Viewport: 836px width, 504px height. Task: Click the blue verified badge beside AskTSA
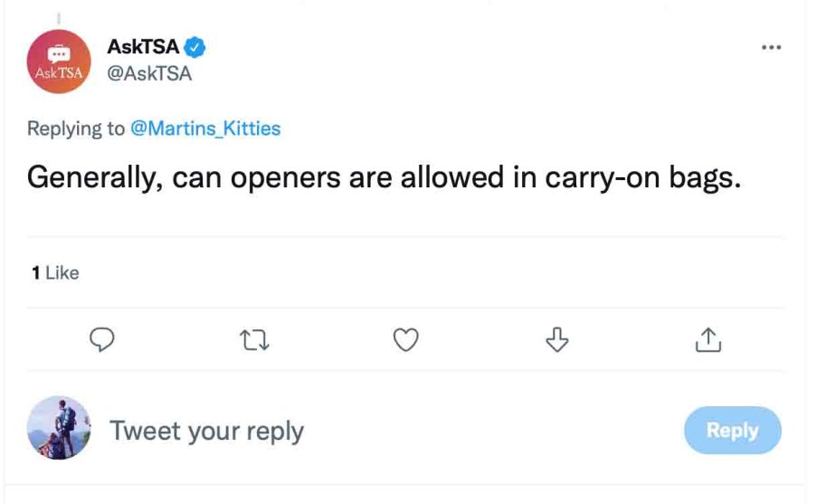coord(195,47)
